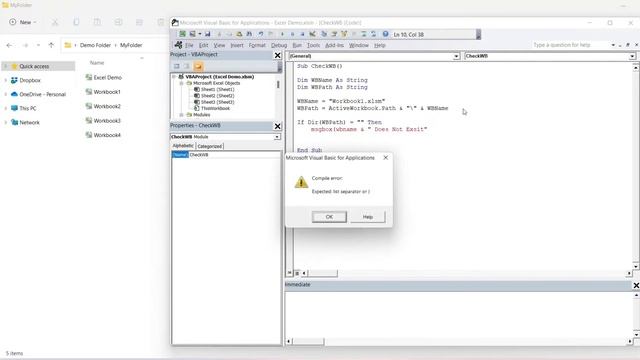
Task: Click Back arrow in File Explorer
Action: click(x=9, y=45)
